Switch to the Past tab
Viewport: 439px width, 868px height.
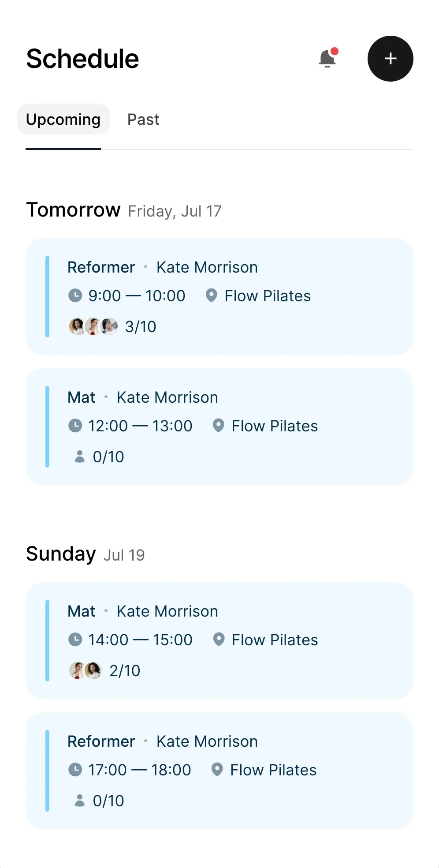click(x=143, y=120)
